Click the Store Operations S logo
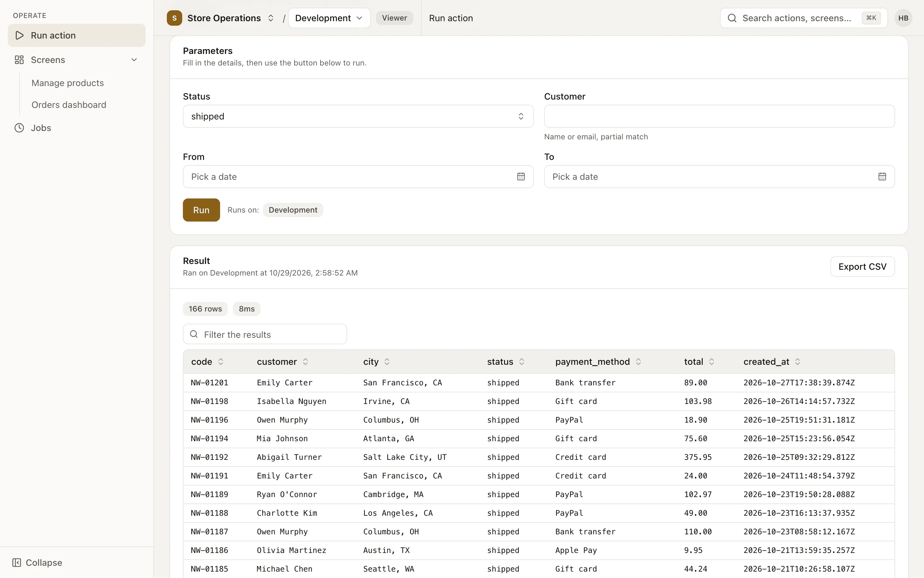Image resolution: width=924 pixels, height=578 pixels. (175, 18)
